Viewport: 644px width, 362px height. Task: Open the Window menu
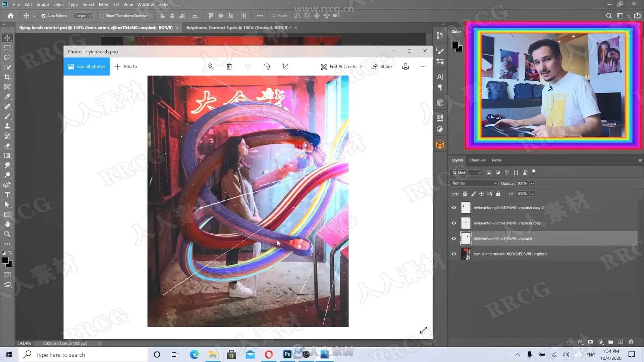[145, 4]
